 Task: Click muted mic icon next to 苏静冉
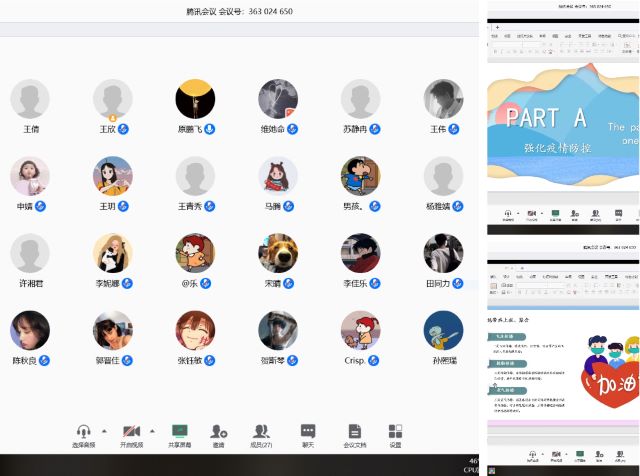(x=375, y=129)
